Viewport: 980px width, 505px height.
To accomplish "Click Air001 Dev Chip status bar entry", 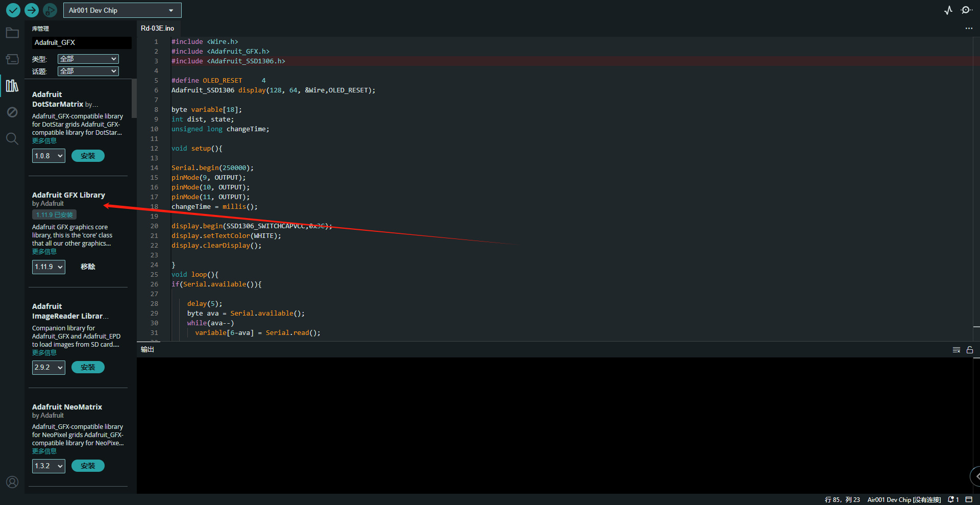I will coord(904,500).
